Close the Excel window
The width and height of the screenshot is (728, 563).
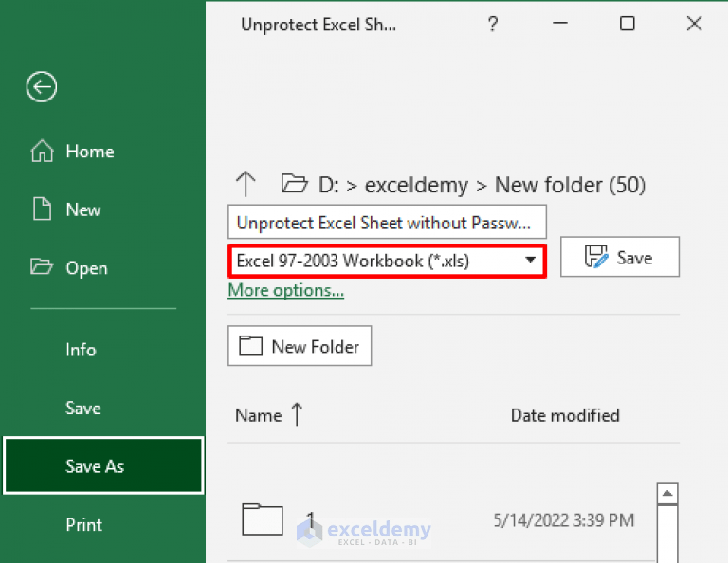pyautogui.click(x=694, y=23)
